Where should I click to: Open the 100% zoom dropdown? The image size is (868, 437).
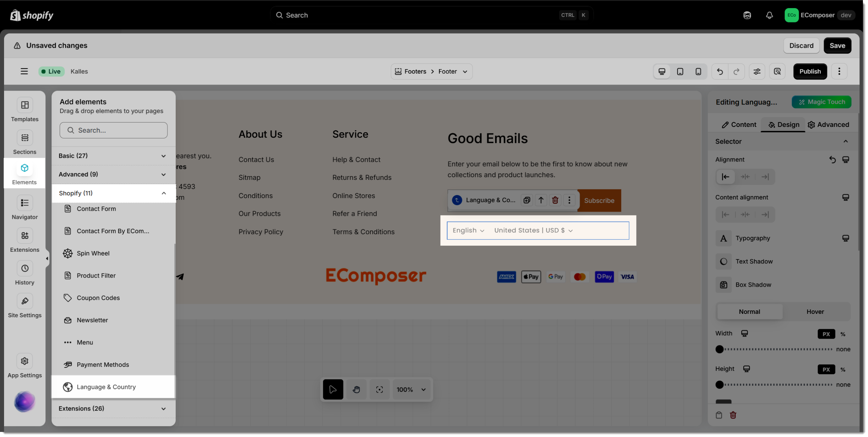(411, 389)
